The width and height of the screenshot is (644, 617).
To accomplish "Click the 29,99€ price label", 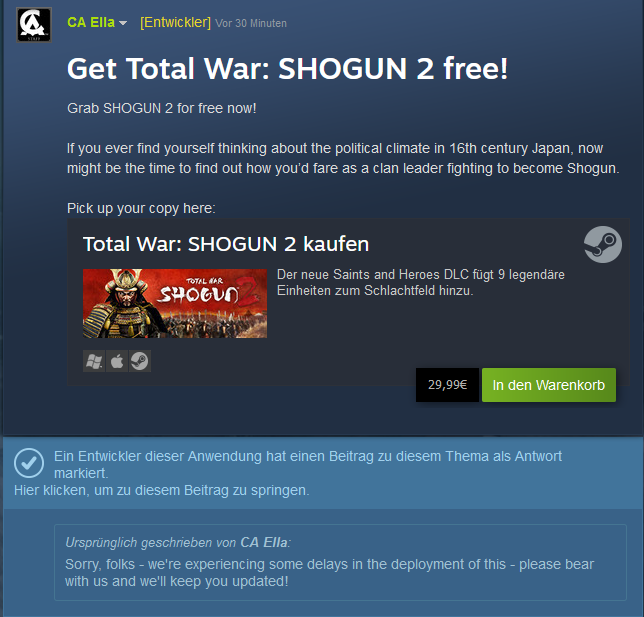I will point(447,385).
